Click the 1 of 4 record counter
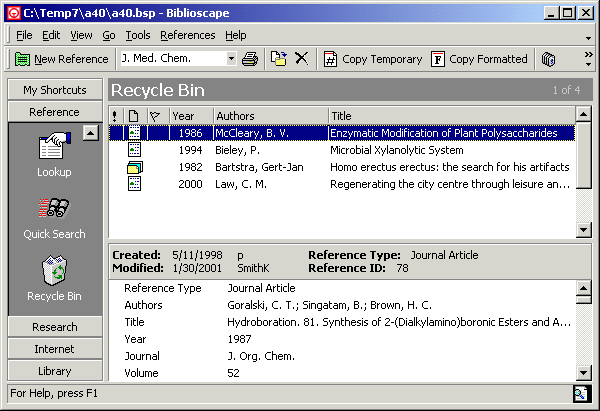600x411 pixels. point(566,90)
